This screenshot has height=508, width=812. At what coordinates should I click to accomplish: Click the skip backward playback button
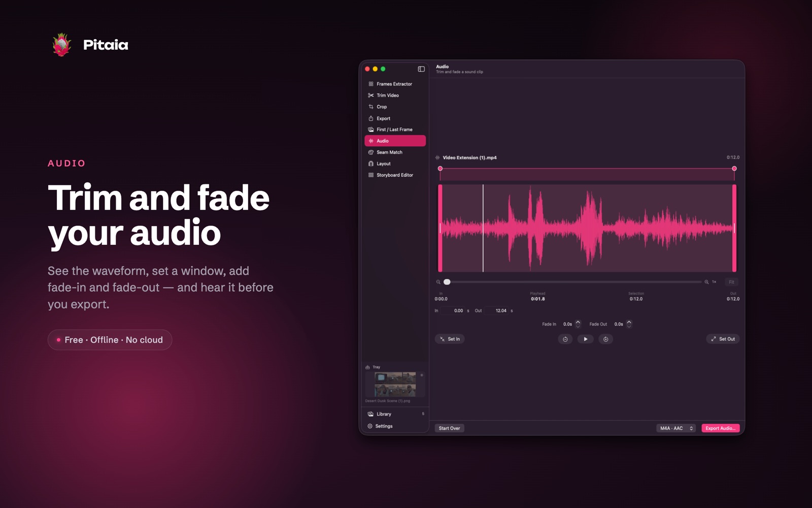point(565,339)
